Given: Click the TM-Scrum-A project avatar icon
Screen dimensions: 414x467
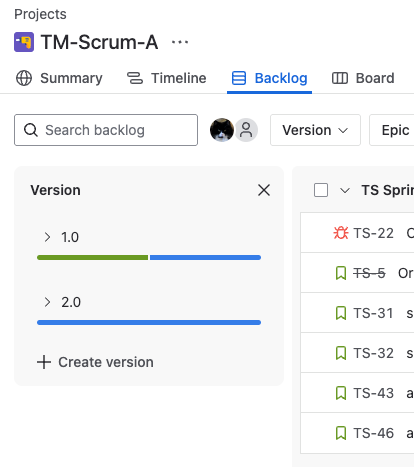Looking at the screenshot, I should click(24, 42).
